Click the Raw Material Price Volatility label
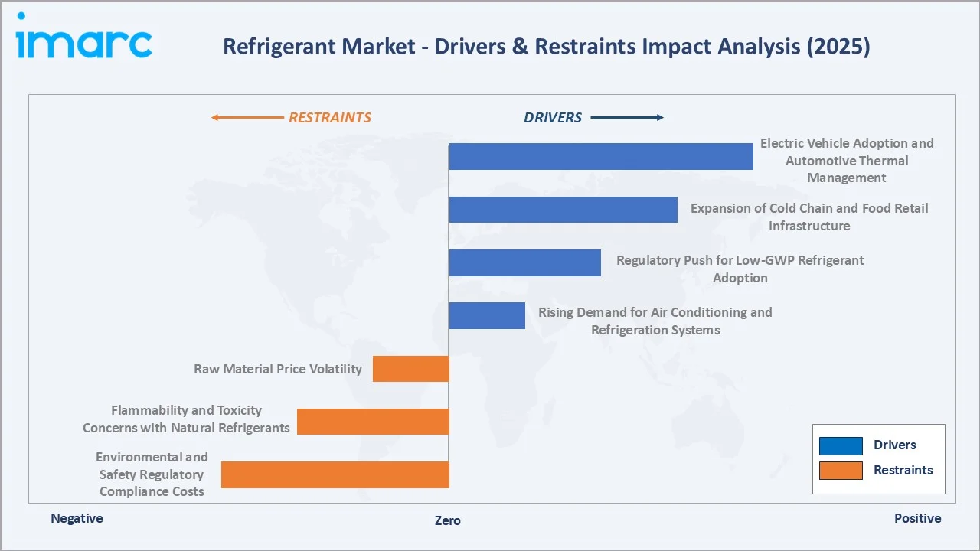Image resolution: width=980 pixels, height=551 pixels. tap(278, 369)
